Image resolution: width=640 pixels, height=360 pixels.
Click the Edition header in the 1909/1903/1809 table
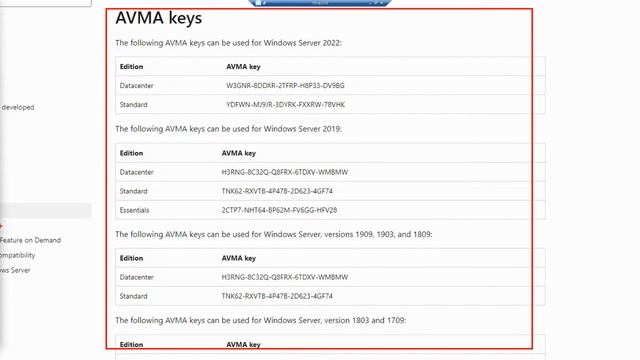(x=131, y=258)
